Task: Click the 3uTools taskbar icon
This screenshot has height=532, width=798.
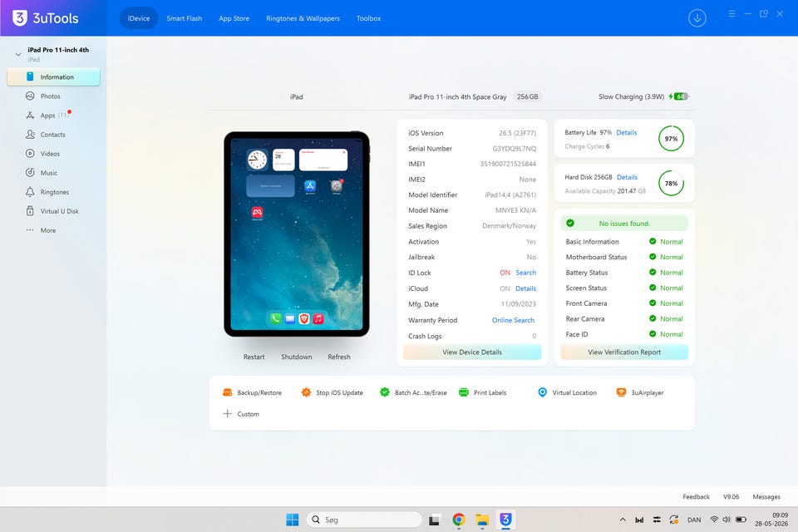Action: pyautogui.click(x=505, y=520)
